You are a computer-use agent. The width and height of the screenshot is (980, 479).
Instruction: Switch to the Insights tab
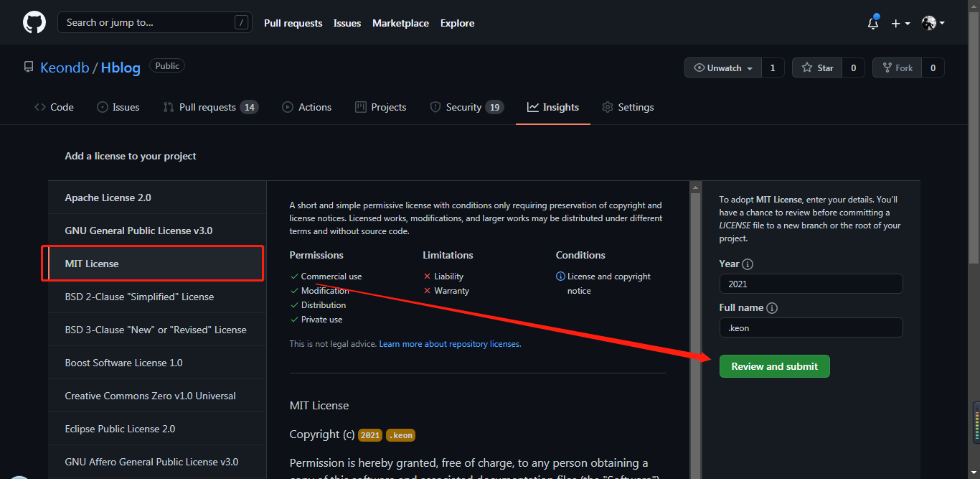[x=553, y=107]
